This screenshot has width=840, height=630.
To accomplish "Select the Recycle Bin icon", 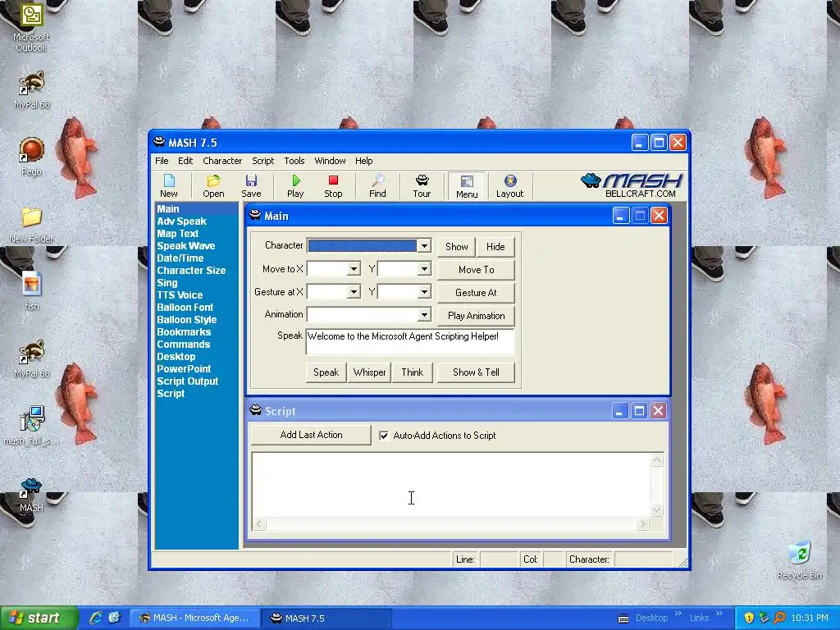I will point(799,560).
